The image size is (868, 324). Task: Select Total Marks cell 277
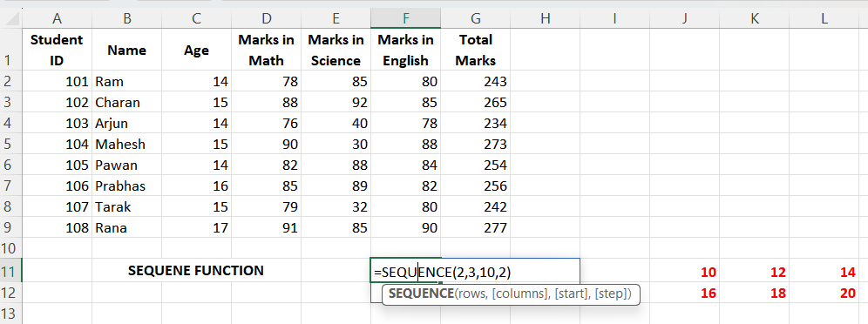(476, 228)
